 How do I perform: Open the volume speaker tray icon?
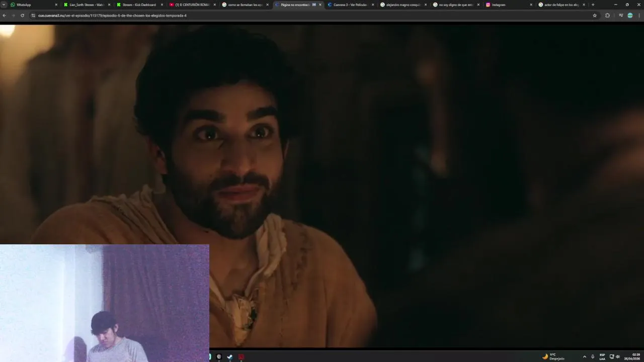tap(618, 356)
